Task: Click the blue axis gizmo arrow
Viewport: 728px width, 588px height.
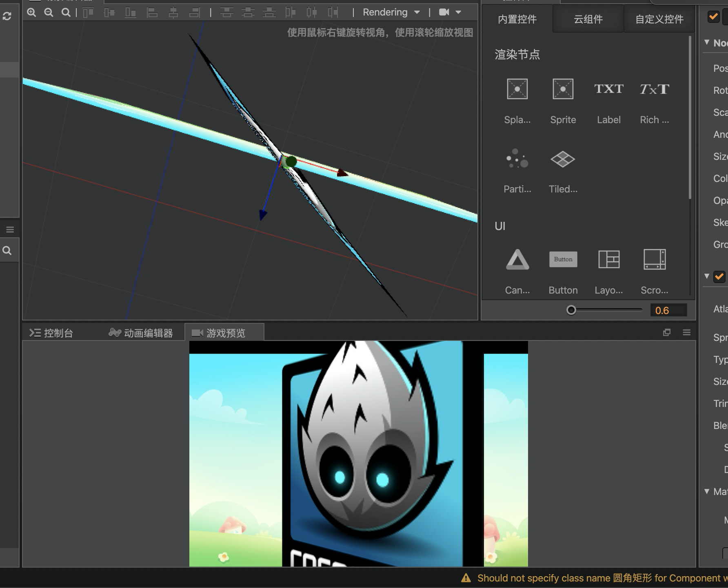Action: (x=263, y=214)
